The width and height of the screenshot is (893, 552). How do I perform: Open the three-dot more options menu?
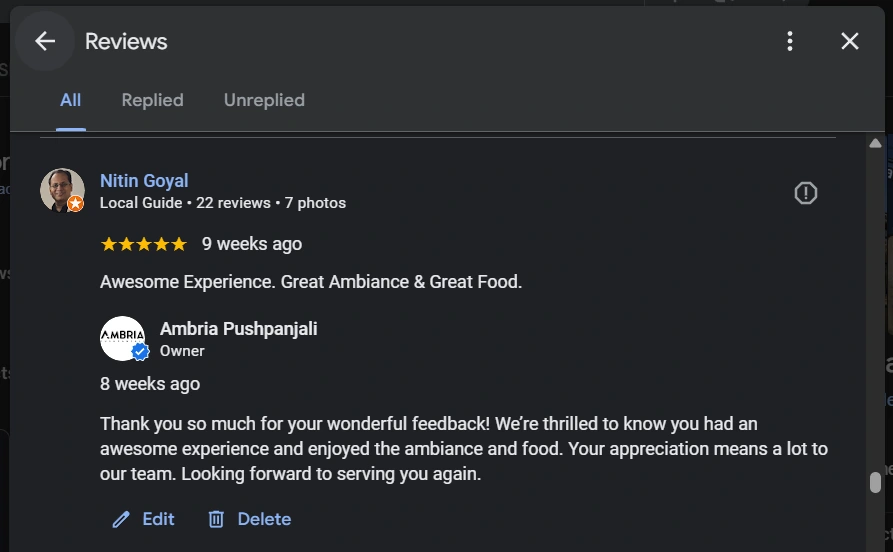[790, 41]
